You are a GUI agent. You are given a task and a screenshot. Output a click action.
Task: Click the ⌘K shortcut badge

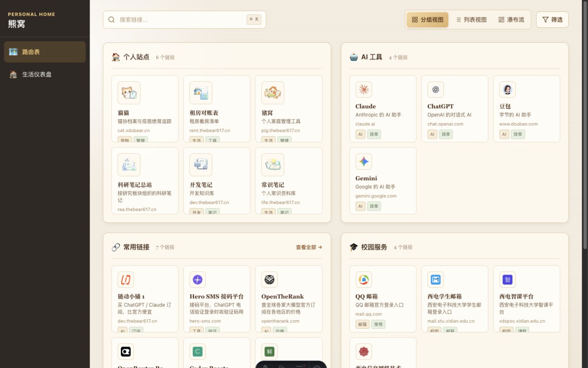coord(254,19)
